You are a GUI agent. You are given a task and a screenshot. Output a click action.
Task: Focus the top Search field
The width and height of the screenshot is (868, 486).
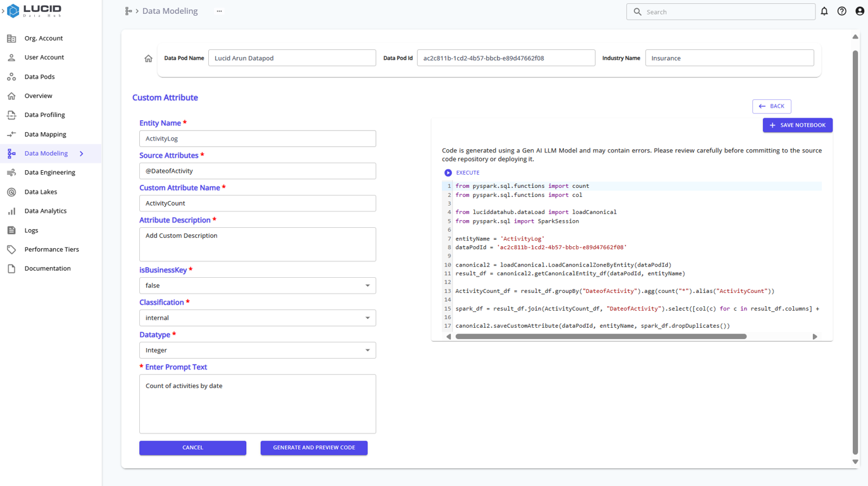(x=720, y=12)
